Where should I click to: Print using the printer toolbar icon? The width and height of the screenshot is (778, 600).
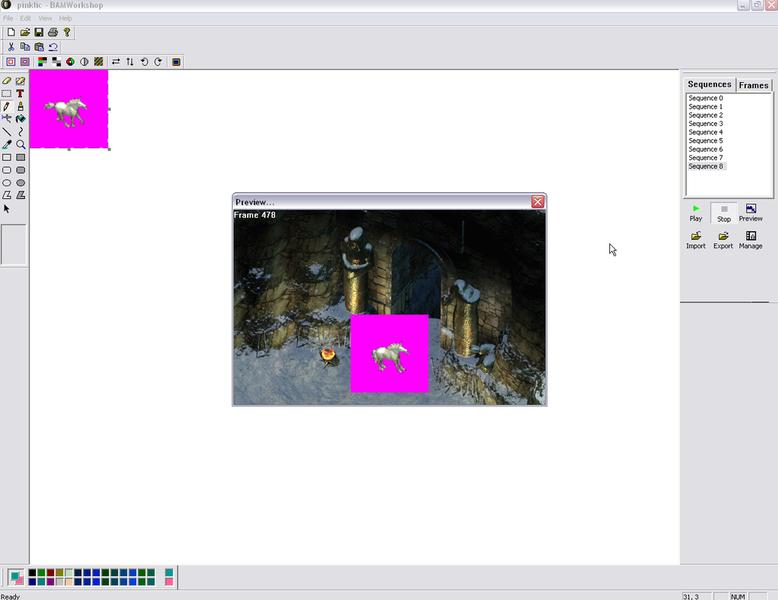[53, 32]
